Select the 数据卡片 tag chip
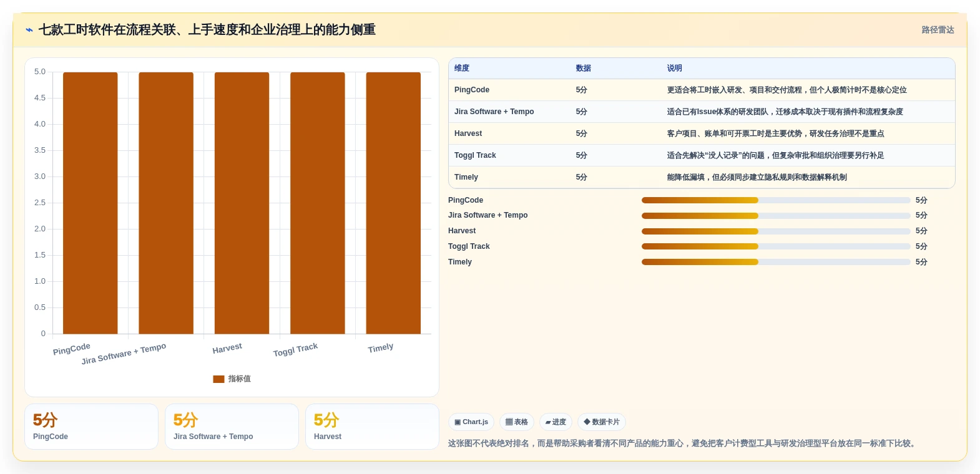 point(602,422)
